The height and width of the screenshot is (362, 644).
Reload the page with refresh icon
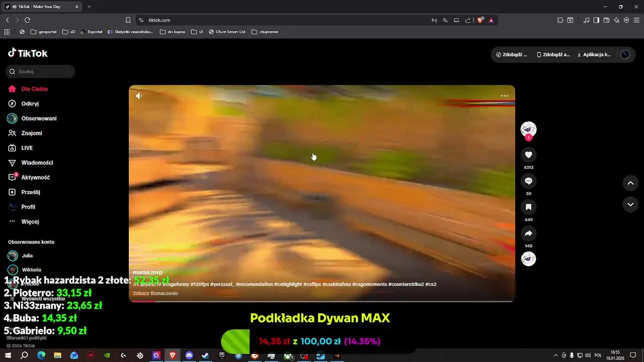27,20
